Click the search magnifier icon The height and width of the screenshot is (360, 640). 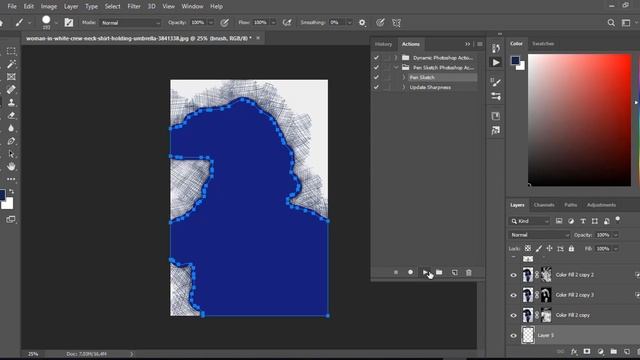[611, 23]
